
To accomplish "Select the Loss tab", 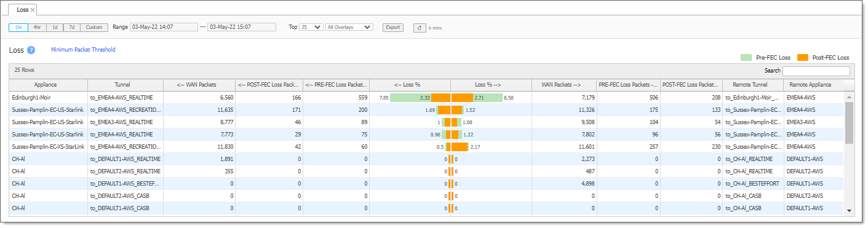I will (x=23, y=10).
